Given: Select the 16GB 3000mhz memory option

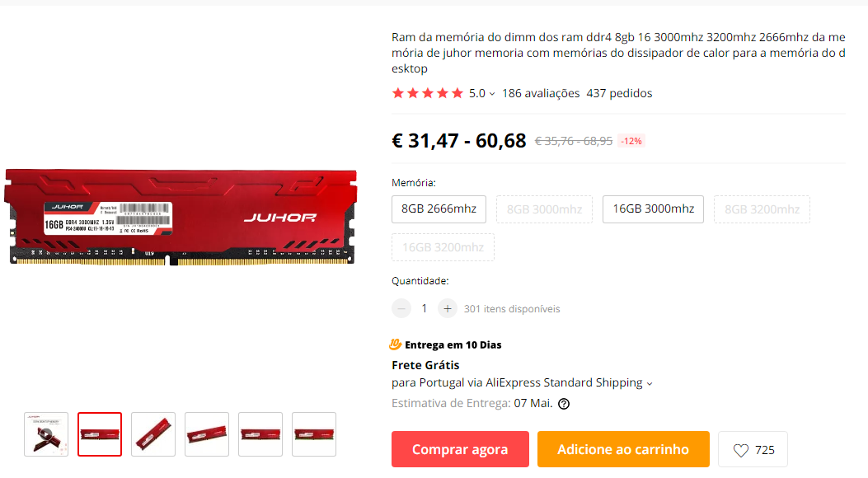Looking at the screenshot, I should pyautogui.click(x=653, y=209).
